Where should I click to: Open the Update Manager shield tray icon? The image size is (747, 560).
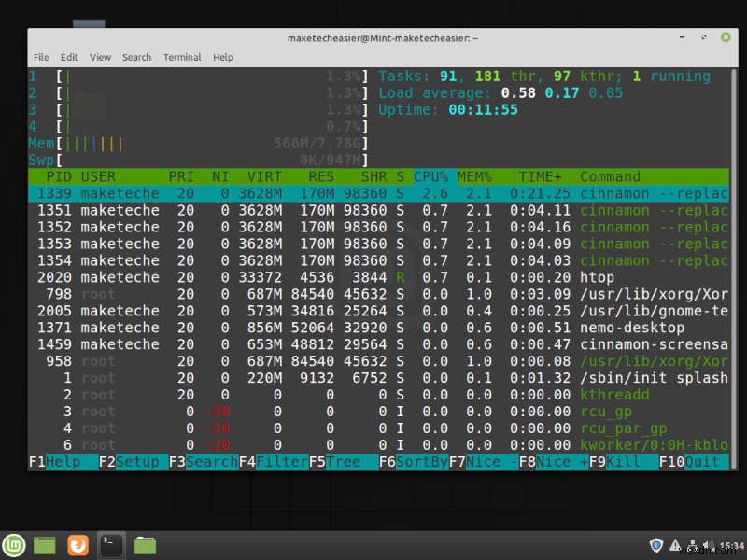click(x=656, y=545)
